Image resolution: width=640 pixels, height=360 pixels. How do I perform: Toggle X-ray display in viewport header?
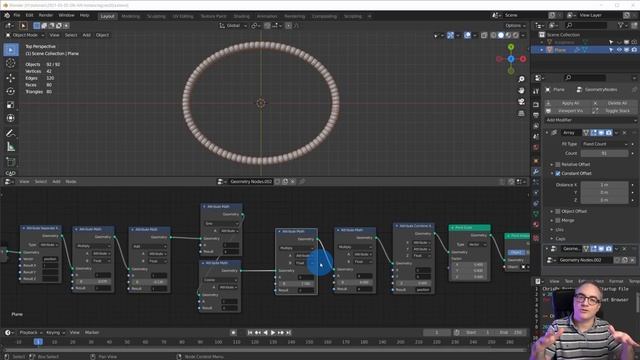[x=484, y=36]
